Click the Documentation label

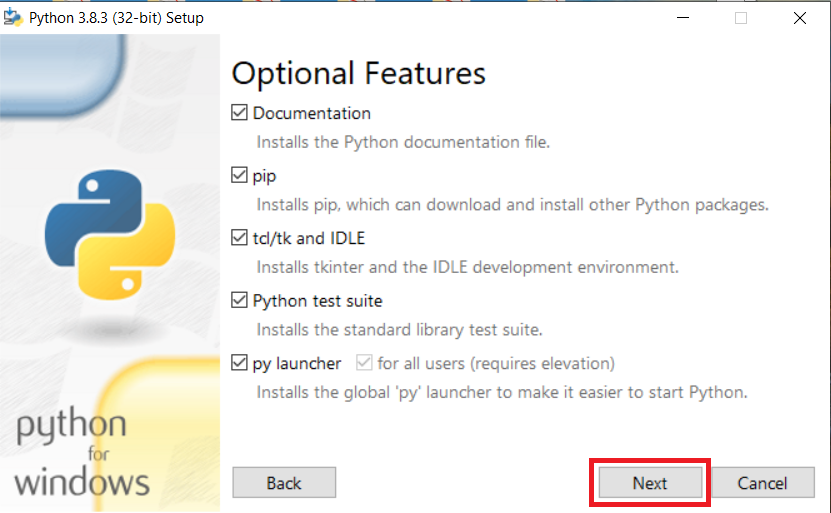[312, 113]
